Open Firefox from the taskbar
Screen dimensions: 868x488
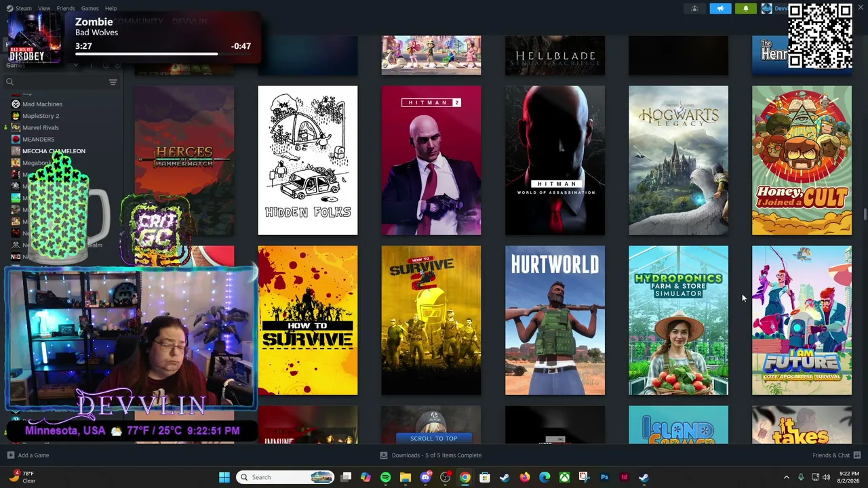[x=524, y=477]
